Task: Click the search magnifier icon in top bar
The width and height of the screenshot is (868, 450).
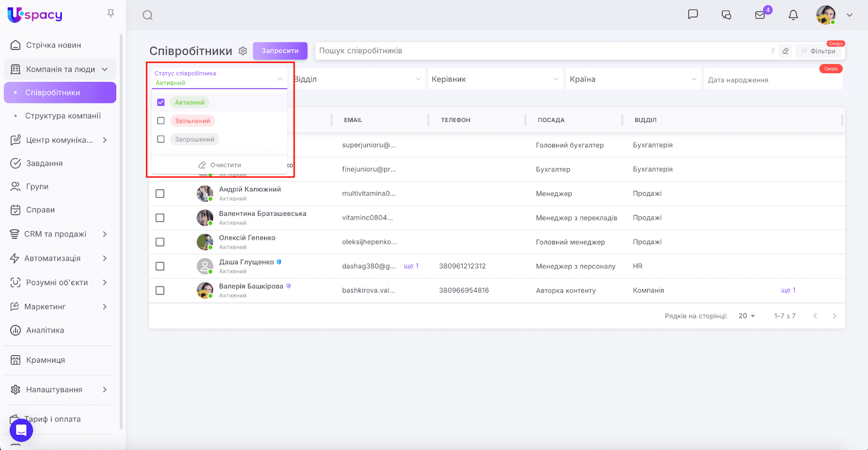Action: pyautogui.click(x=148, y=15)
